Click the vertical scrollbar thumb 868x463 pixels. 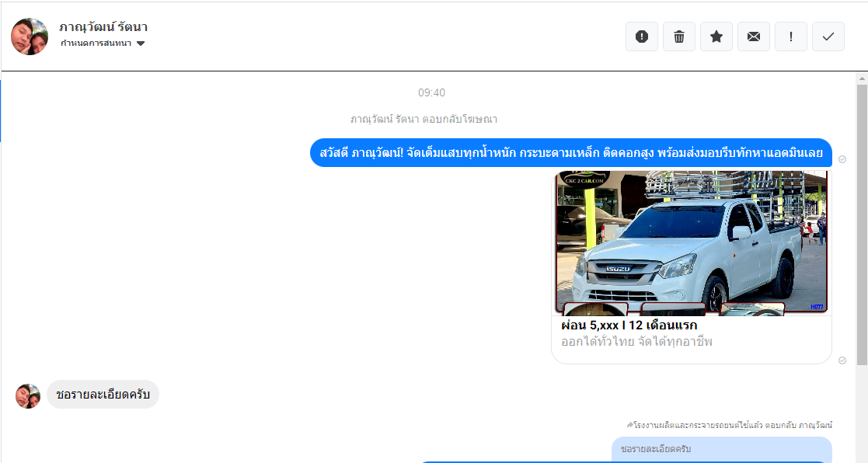(x=862, y=224)
